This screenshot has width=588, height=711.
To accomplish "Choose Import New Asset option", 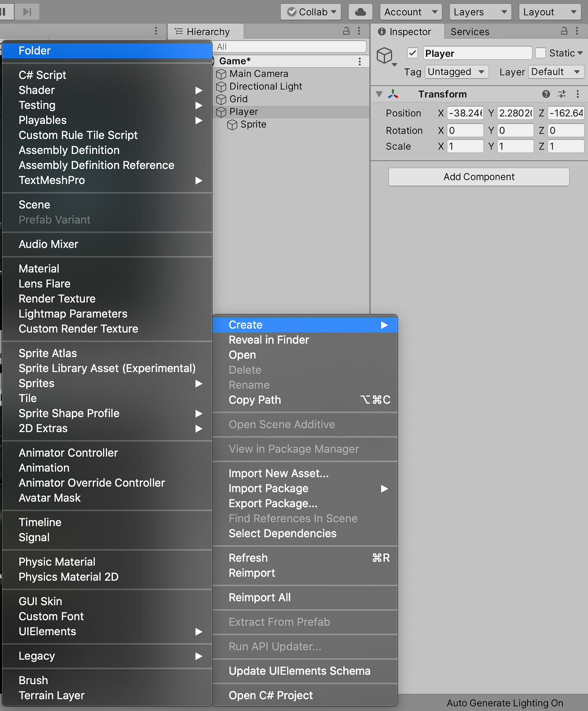I will [x=305, y=474].
